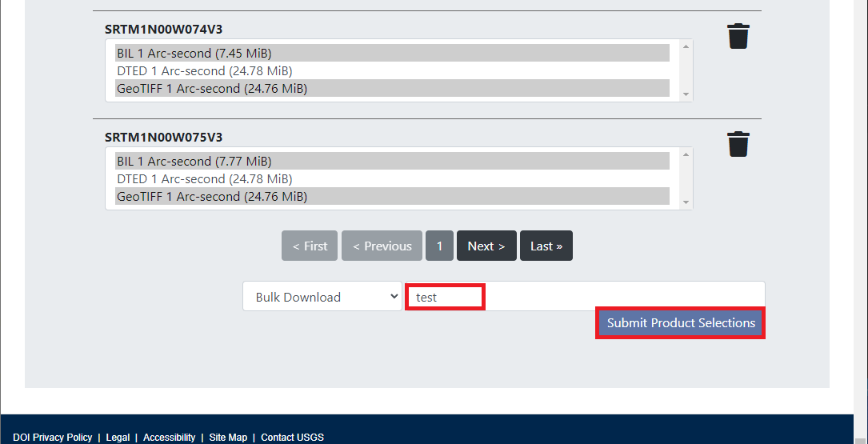Delete the SRTM1N00W075V3 scene with trash icon
This screenshot has width=868, height=444.
(x=738, y=144)
